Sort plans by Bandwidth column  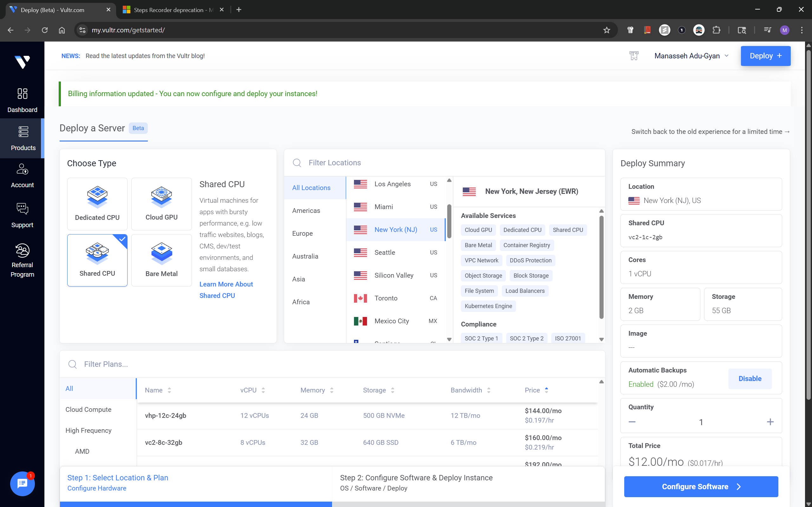point(470,390)
